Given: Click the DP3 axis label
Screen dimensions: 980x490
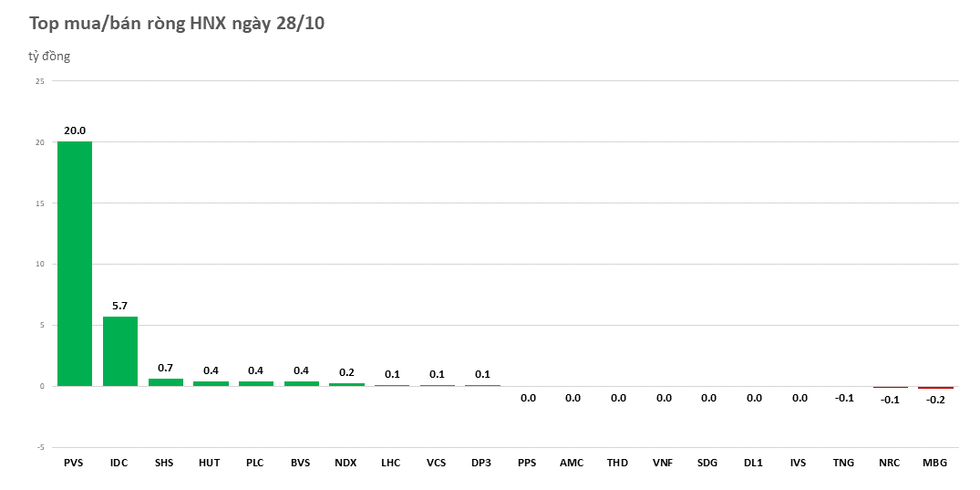Looking at the screenshot, I should (481, 463).
